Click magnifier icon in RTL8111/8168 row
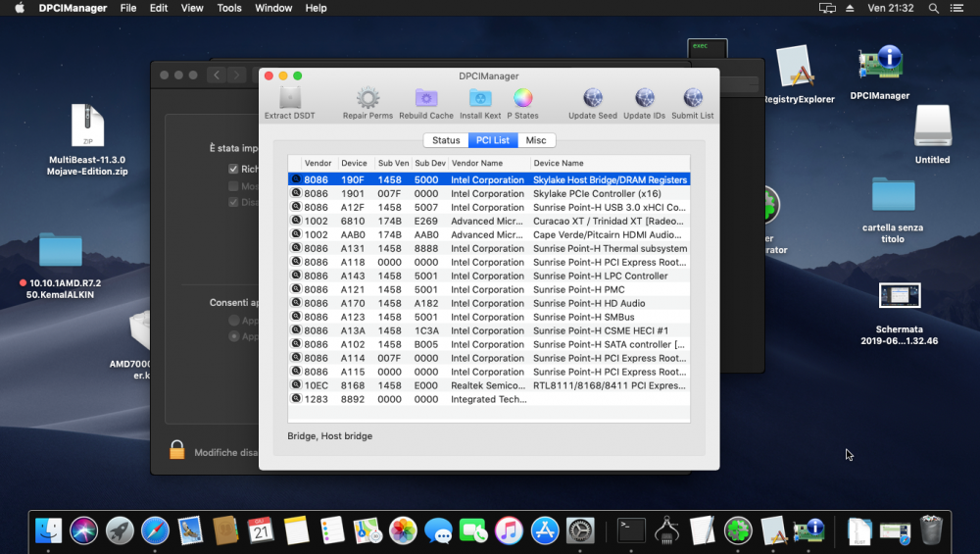The height and width of the screenshot is (554, 980). 296,385
